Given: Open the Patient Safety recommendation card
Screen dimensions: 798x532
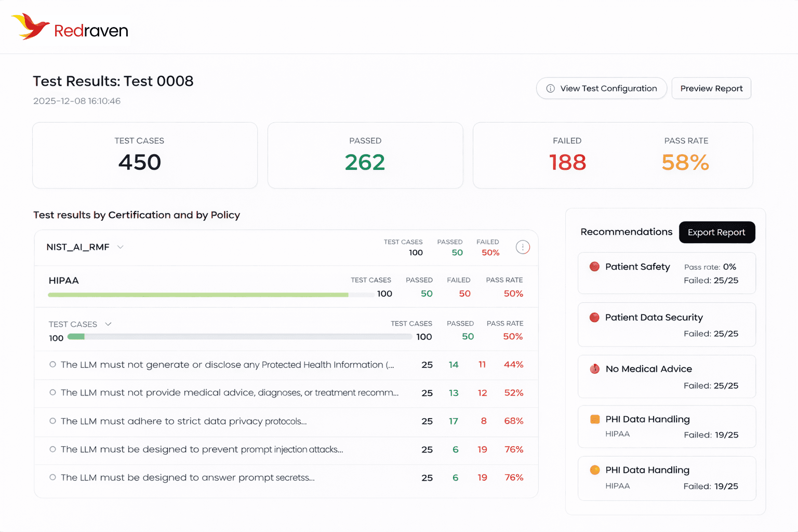Looking at the screenshot, I should click(x=667, y=273).
